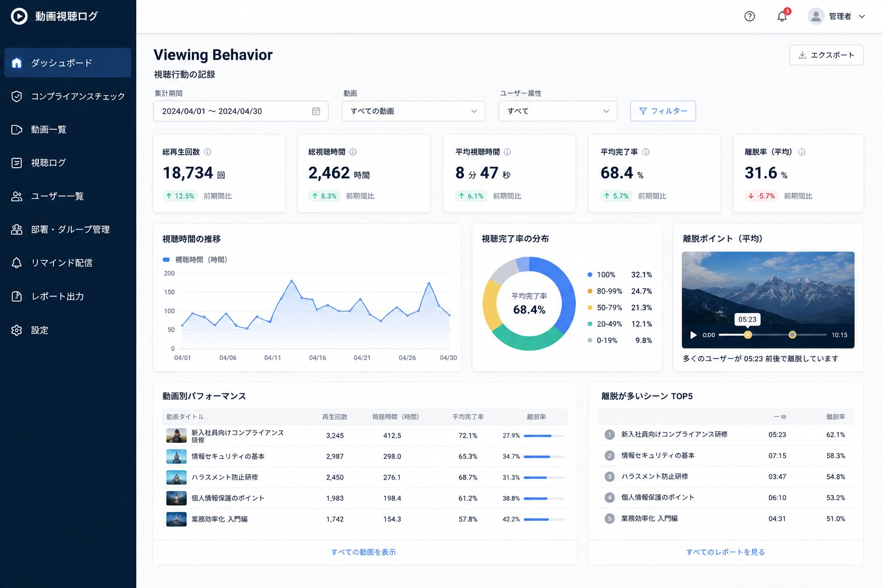Image resolution: width=882 pixels, height=588 pixels.
Task: Click the 動画視聴ログ play logo icon
Action: pos(19,16)
